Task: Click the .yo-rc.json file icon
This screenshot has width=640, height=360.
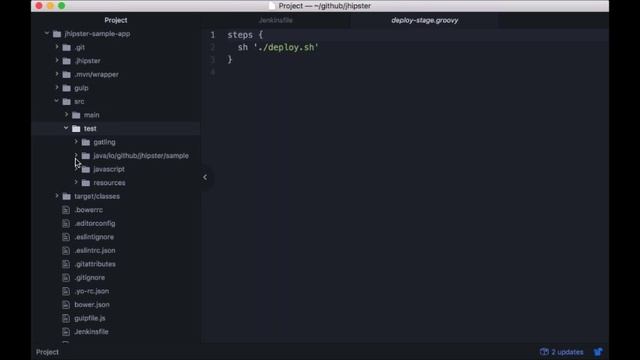Action: pos(66,291)
